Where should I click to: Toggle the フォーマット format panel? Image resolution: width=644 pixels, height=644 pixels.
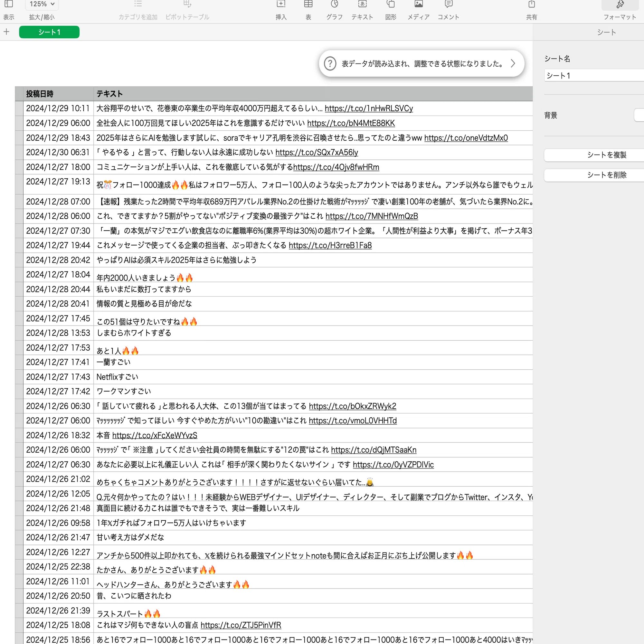620,5
